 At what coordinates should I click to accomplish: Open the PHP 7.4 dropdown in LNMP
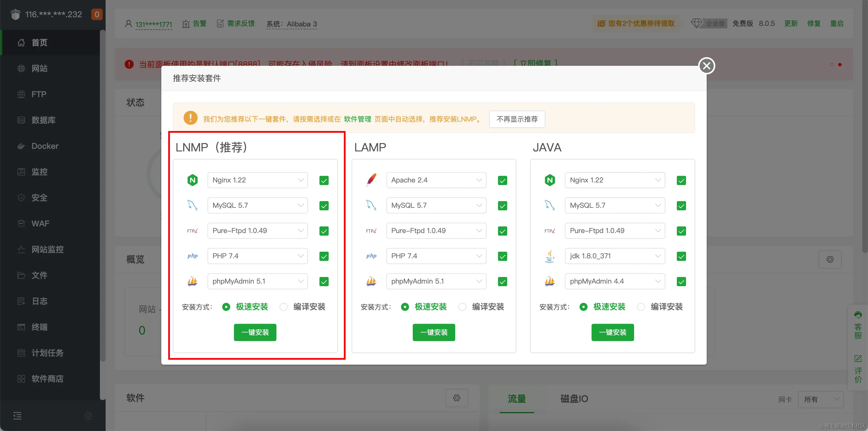pos(257,256)
